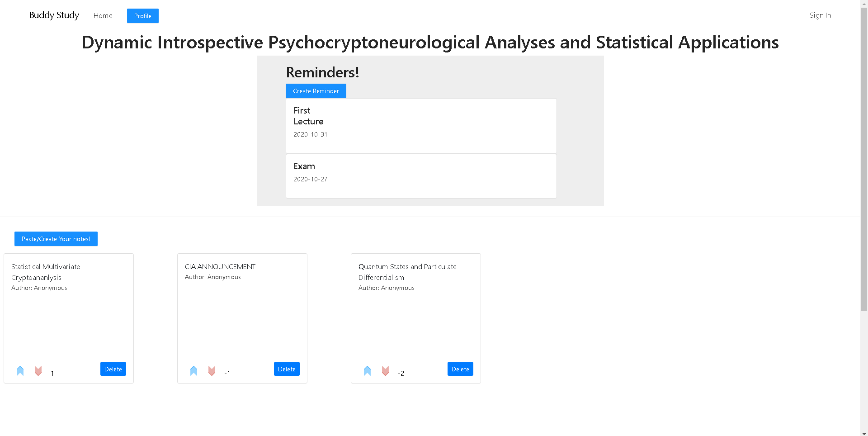Open the First Lecture reminder card
Viewport: 868px width, 436px height.
[421, 126]
